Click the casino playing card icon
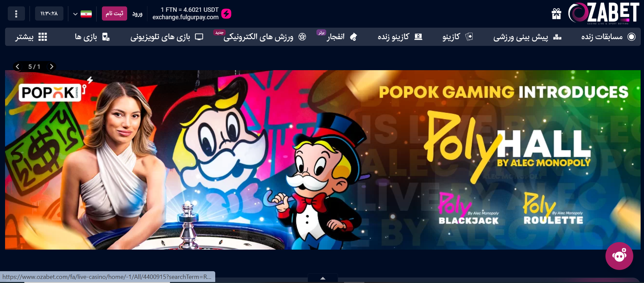 pos(469,37)
